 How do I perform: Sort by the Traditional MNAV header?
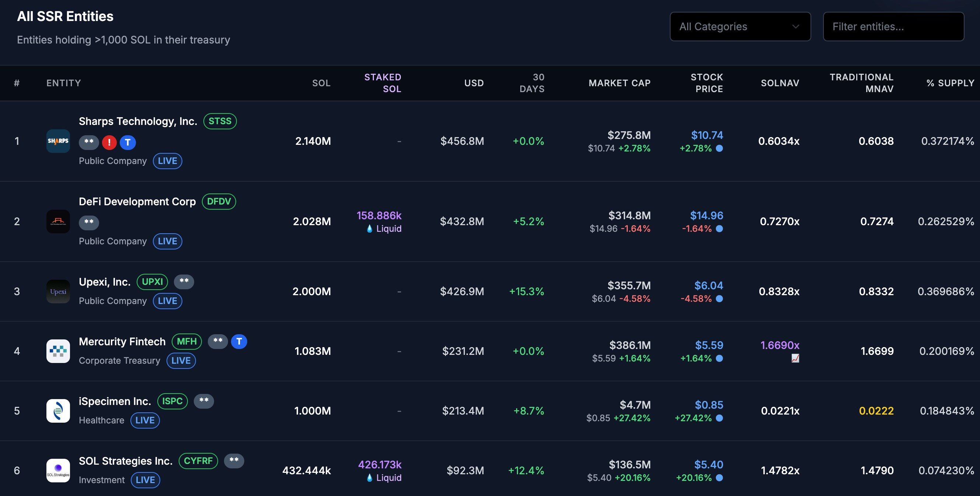861,83
